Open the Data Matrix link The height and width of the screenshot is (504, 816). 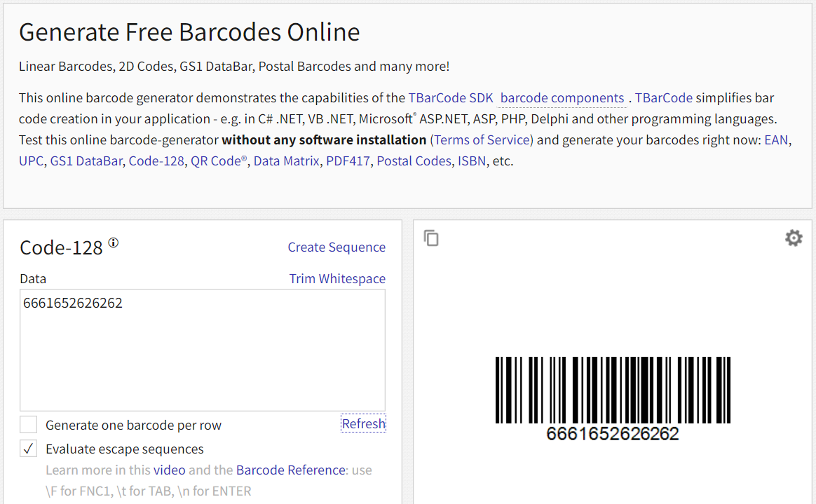[x=286, y=161]
